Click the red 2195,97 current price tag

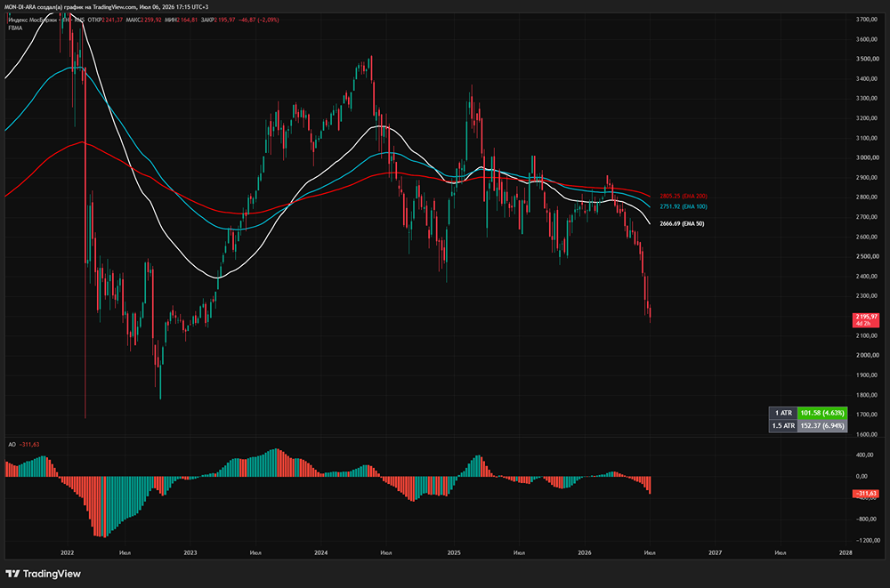866,319
